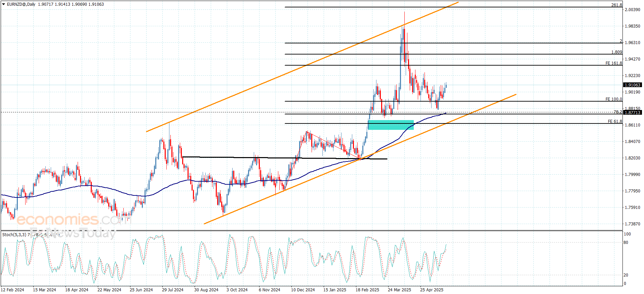Screen dimensions: 644x294
Task: Click the Stoch(5,3,3) indicator label
Action: coord(14,235)
